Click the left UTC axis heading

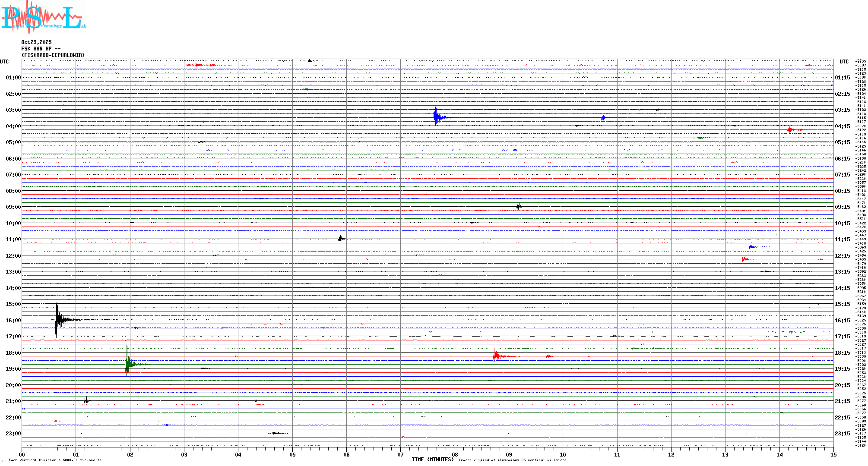click(4, 62)
